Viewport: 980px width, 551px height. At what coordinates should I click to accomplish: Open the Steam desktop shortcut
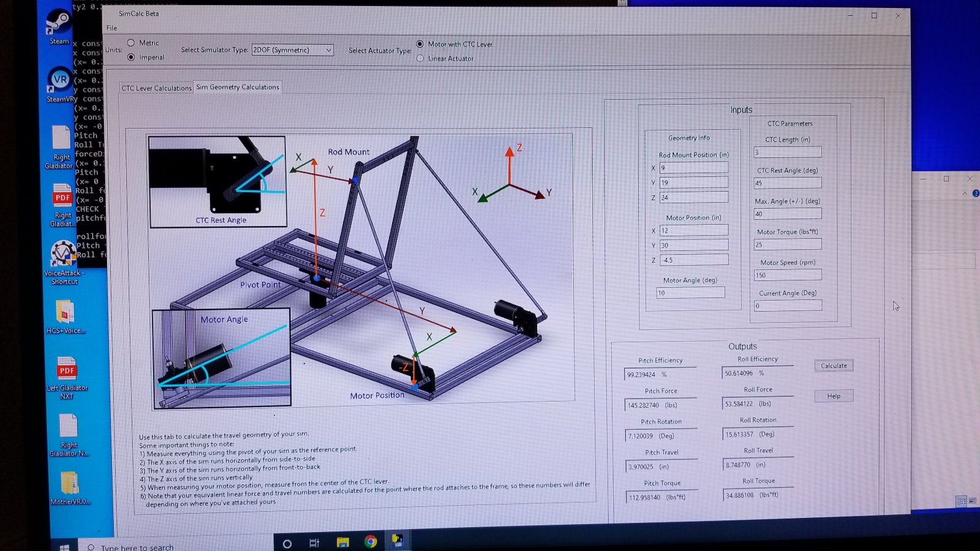pyautogui.click(x=59, y=27)
